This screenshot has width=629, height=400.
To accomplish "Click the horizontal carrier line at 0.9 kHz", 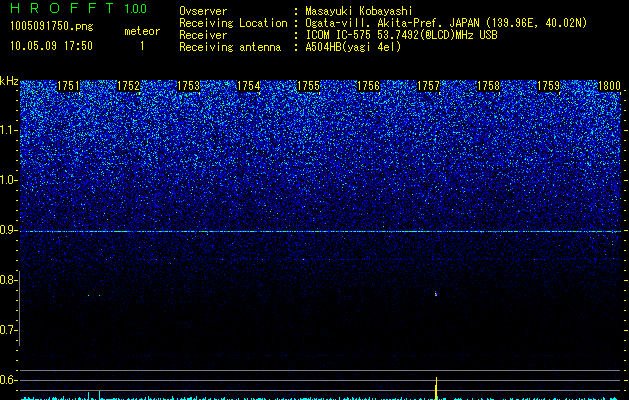I will point(321,231).
